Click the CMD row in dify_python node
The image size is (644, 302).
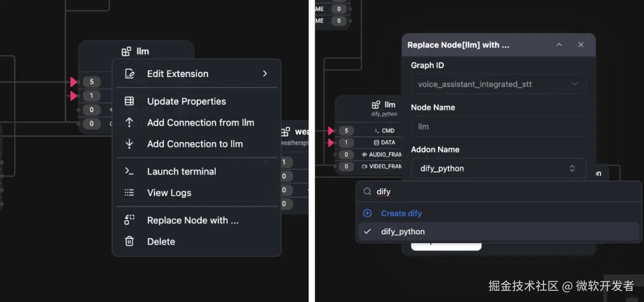coord(385,131)
